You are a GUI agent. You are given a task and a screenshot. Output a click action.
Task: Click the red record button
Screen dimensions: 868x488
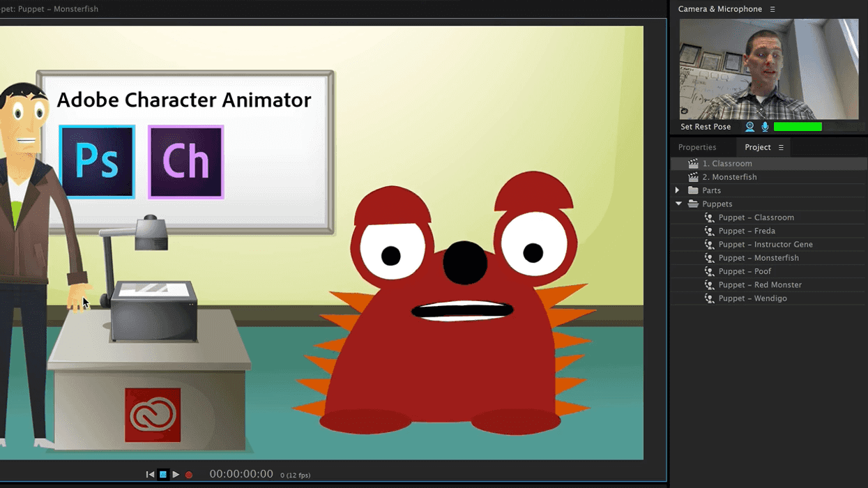click(188, 475)
